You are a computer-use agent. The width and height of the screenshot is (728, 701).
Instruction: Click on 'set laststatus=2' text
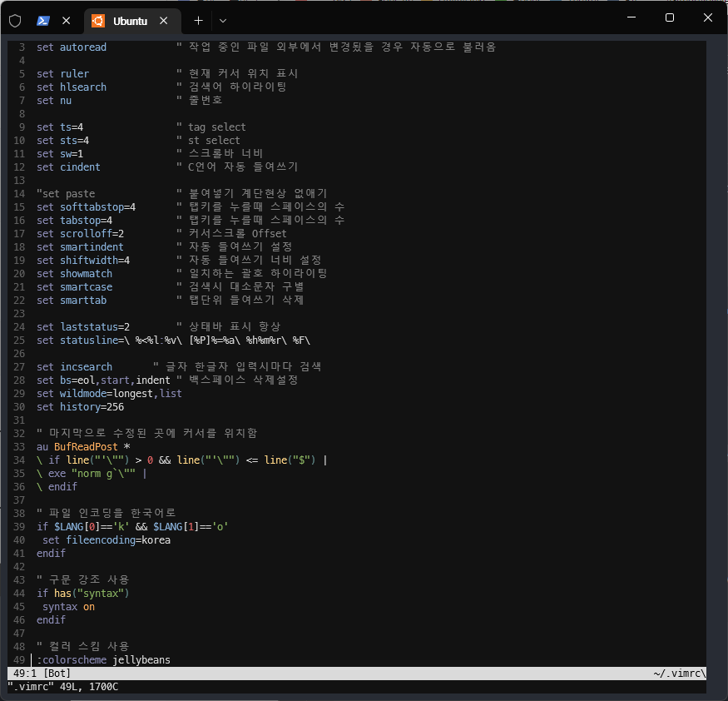coord(83,327)
